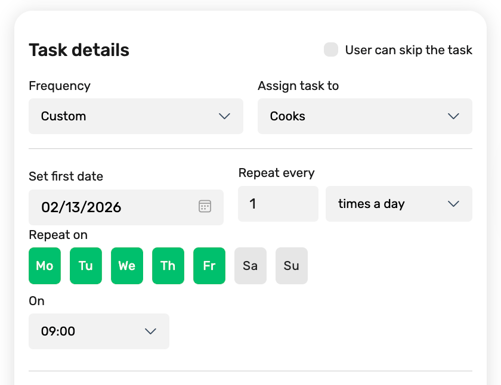This screenshot has width=501, height=385.
Task: Click the Assign task to label
Action: click(x=298, y=86)
